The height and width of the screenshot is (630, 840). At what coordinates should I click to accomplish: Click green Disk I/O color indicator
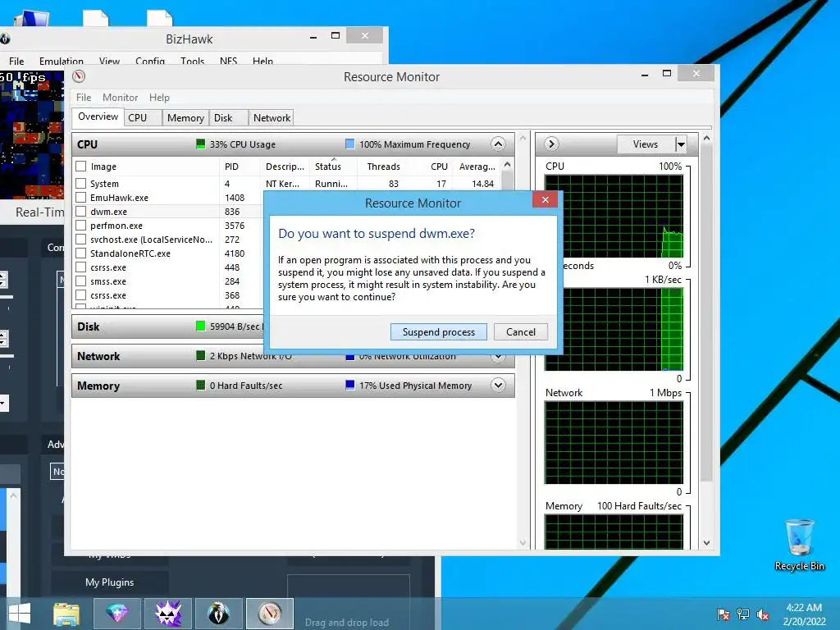[200, 326]
